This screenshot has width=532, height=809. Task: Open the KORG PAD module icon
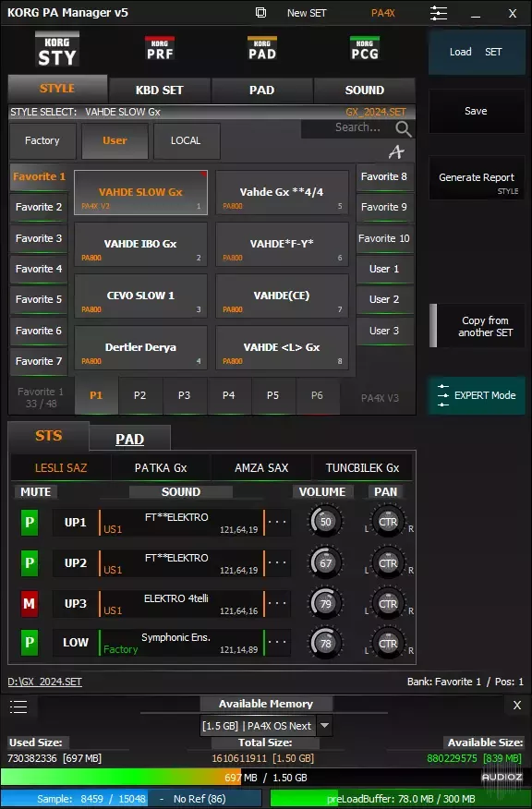coord(262,48)
